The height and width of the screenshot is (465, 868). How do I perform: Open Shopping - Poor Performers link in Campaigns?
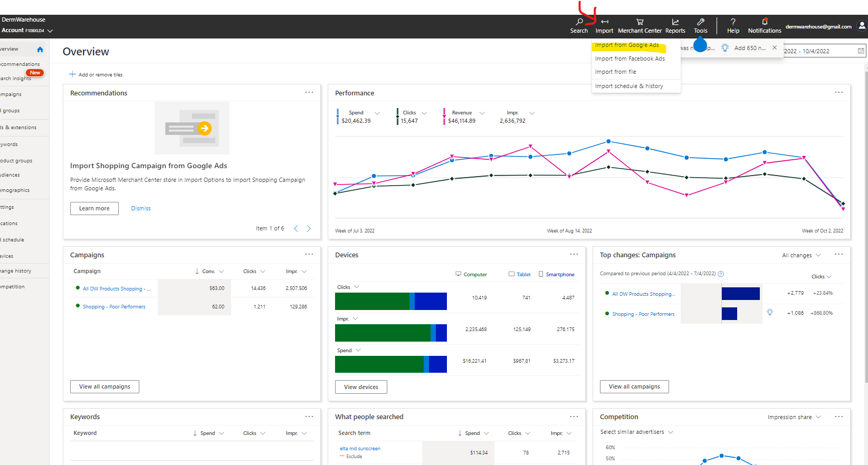[114, 307]
